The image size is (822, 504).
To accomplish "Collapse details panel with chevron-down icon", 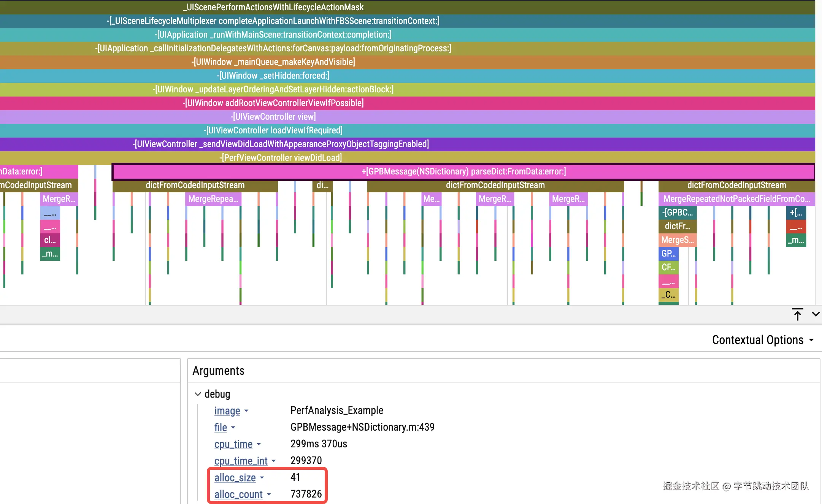I will (x=816, y=314).
